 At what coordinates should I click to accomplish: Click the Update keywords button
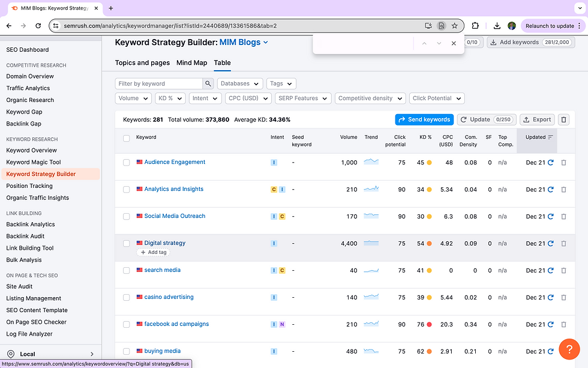click(487, 119)
